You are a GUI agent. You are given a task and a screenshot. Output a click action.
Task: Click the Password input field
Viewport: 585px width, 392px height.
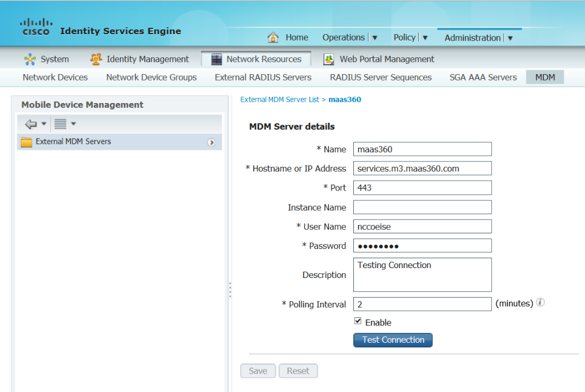[x=422, y=246]
